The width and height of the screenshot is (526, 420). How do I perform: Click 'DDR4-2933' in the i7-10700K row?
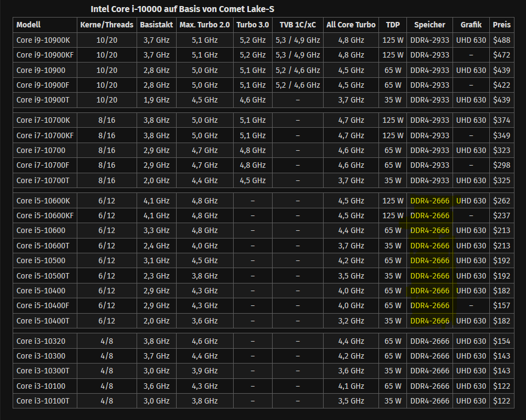[x=429, y=120]
